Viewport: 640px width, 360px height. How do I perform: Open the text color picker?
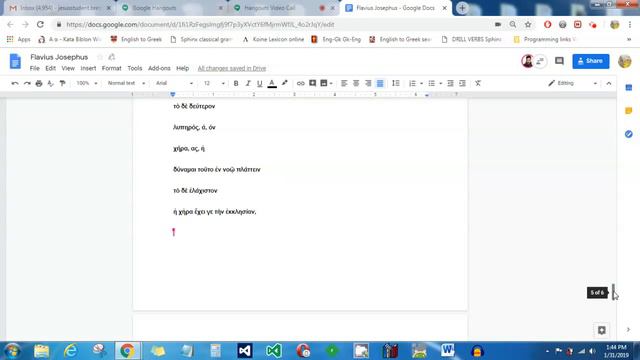point(272,83)
